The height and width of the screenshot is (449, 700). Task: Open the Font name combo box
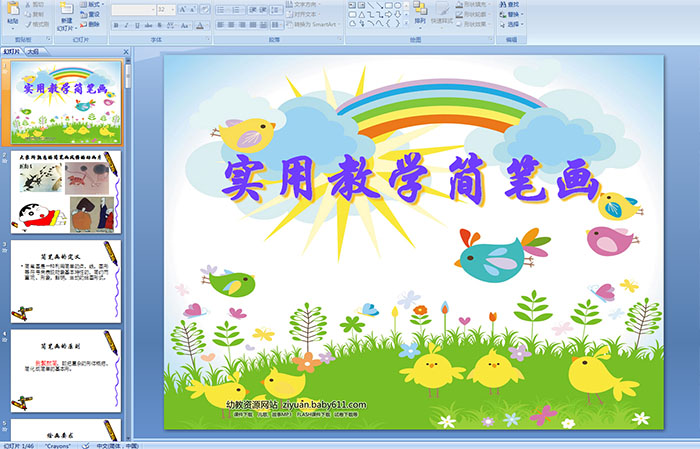133,9
